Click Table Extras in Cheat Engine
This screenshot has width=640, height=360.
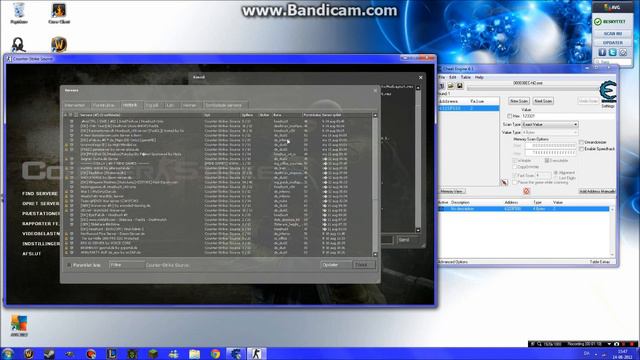tap(600, 262)
